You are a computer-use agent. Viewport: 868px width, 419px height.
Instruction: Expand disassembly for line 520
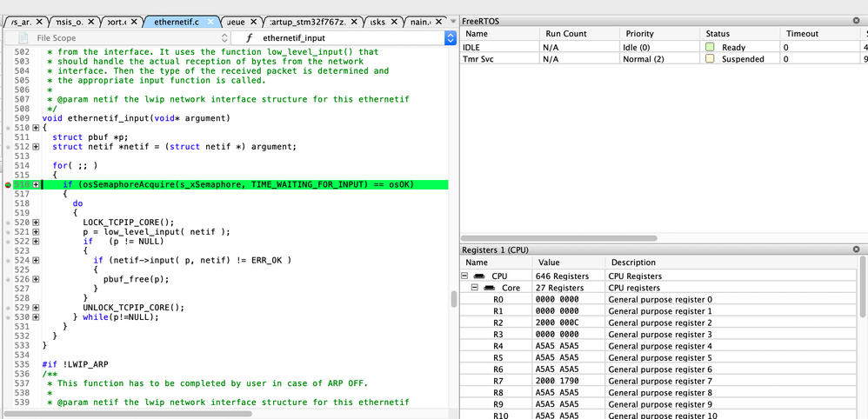tap(36, 223)
